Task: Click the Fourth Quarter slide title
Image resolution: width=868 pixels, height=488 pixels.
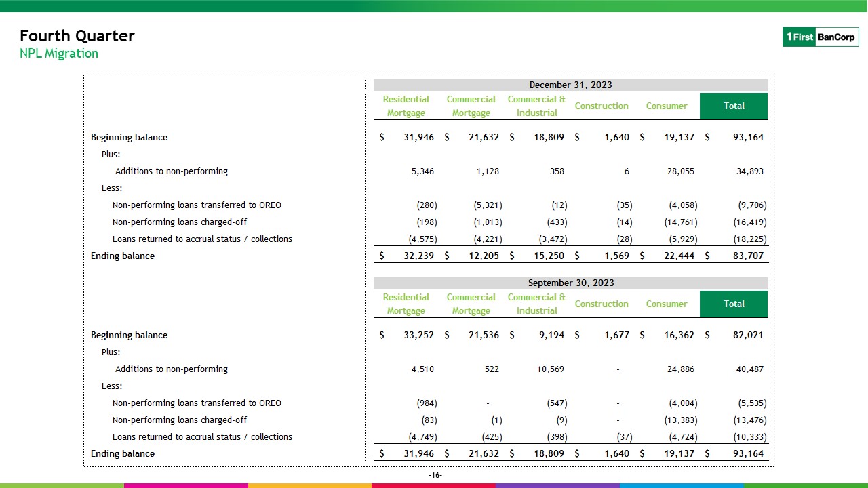Action: (x=77, y=36)
